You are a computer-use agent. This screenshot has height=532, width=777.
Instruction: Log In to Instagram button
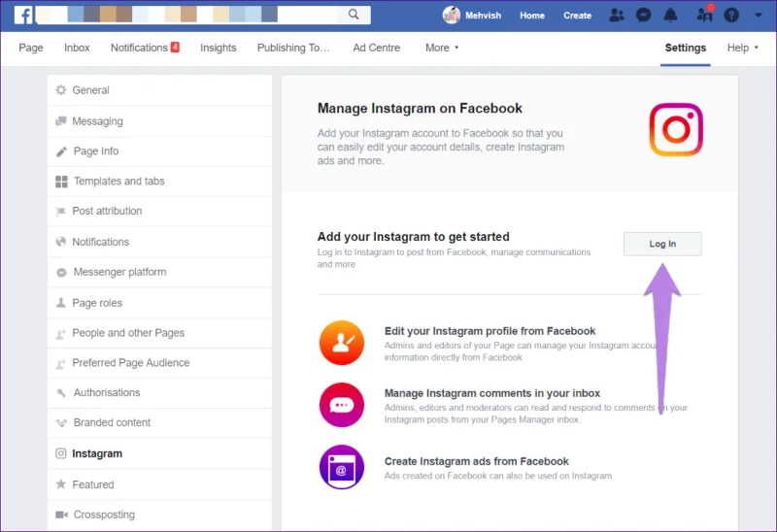point(662,244)
